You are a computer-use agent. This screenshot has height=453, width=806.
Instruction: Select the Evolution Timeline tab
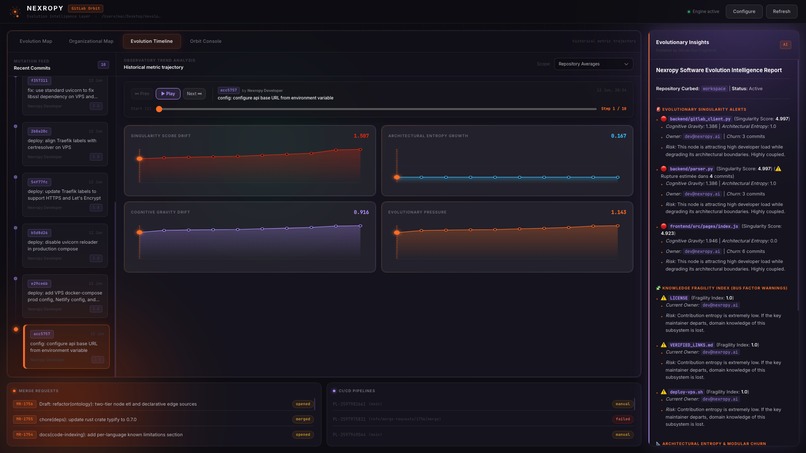point(152,41)
